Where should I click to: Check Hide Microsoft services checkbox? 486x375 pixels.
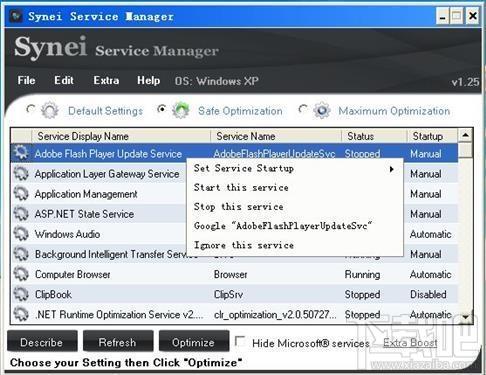click(240, 341)
